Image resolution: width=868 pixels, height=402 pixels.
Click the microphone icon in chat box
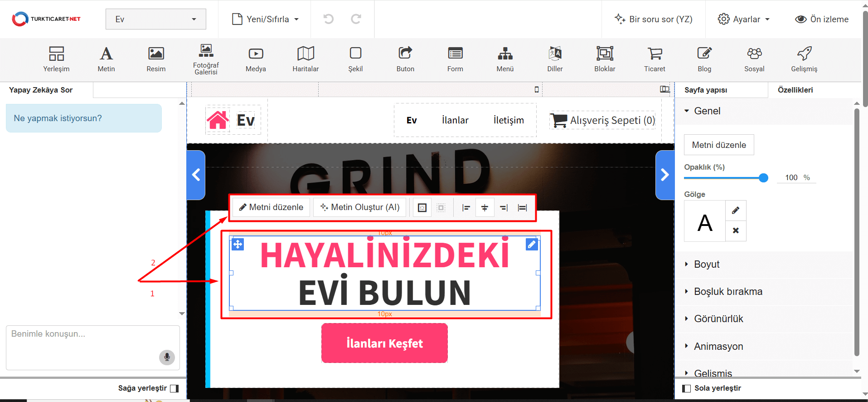pyautogui.click(x=167, y=357)
